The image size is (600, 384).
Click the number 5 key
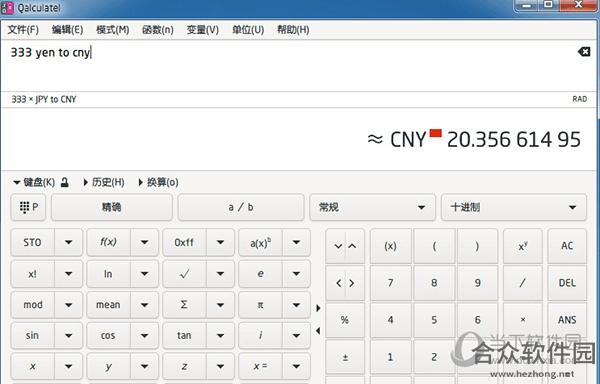point(434,320)
